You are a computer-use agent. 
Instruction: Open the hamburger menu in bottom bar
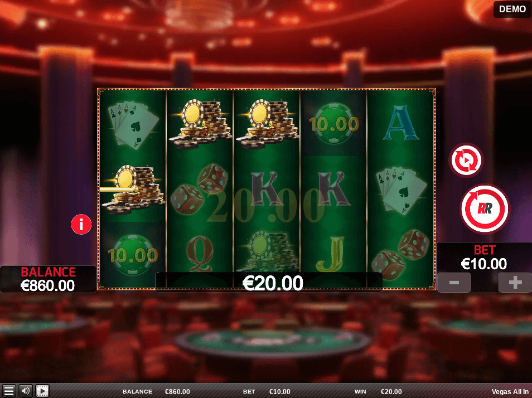9,391
